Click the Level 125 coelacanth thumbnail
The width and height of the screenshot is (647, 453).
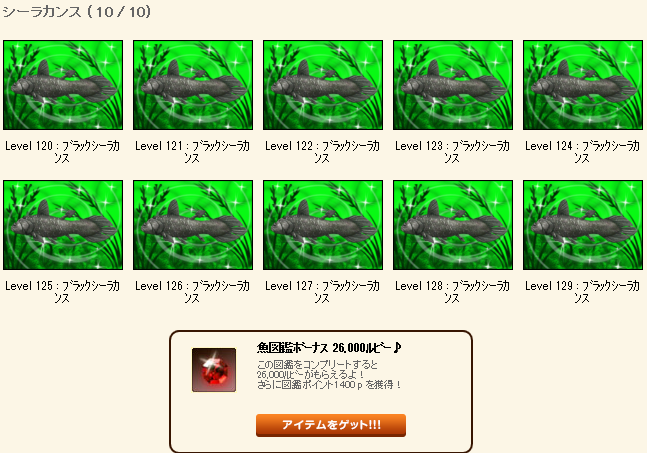(x=63, y=225)
